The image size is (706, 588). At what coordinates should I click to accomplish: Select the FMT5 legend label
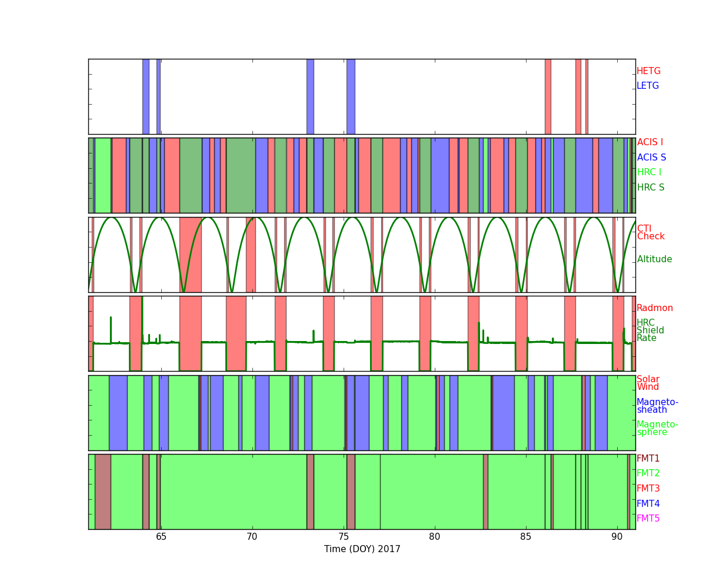648,519
